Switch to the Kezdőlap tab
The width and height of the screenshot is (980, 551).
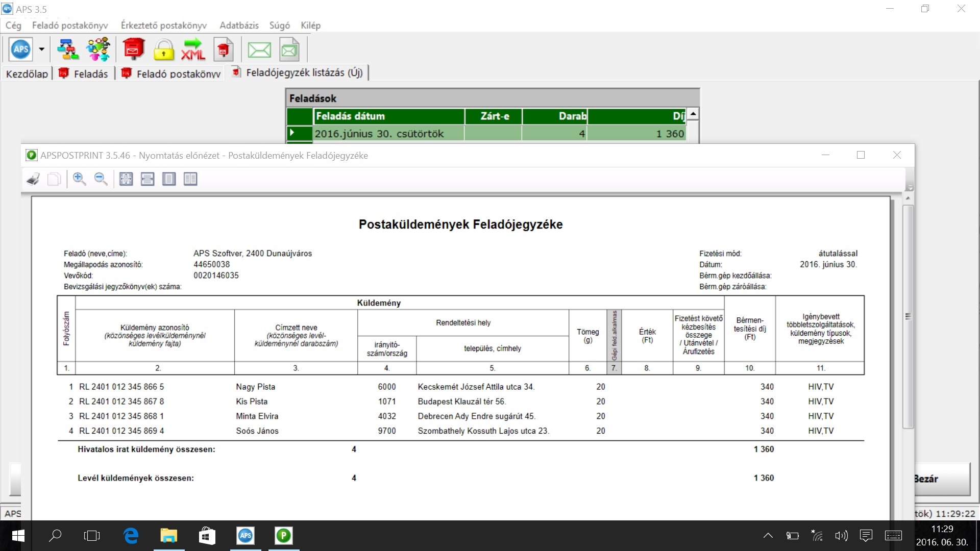pyautogui.click(x=27, y=73)
